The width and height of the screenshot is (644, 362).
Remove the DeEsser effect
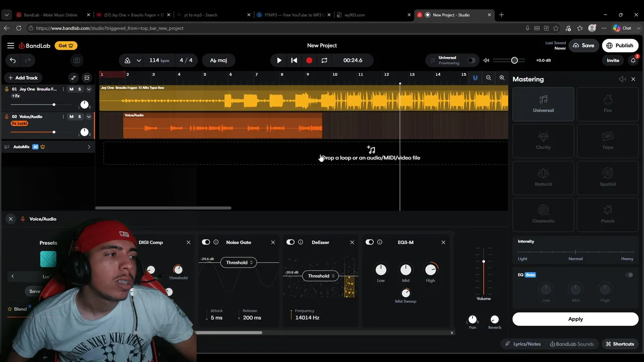(352, 242)
